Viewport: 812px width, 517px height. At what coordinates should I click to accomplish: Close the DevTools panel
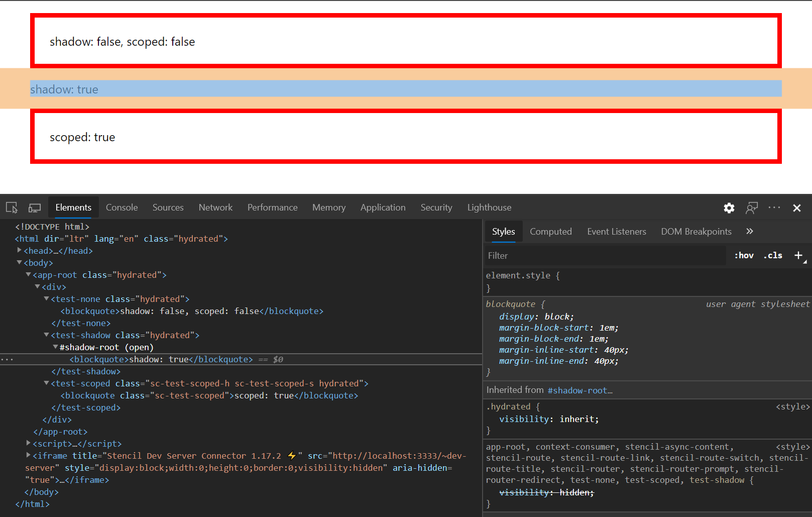tap(797, 208)
